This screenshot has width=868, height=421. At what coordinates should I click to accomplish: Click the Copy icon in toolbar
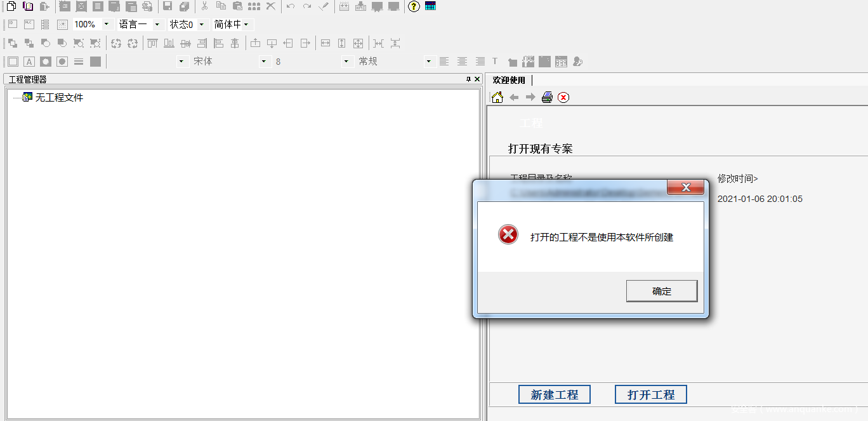point(221,6)
